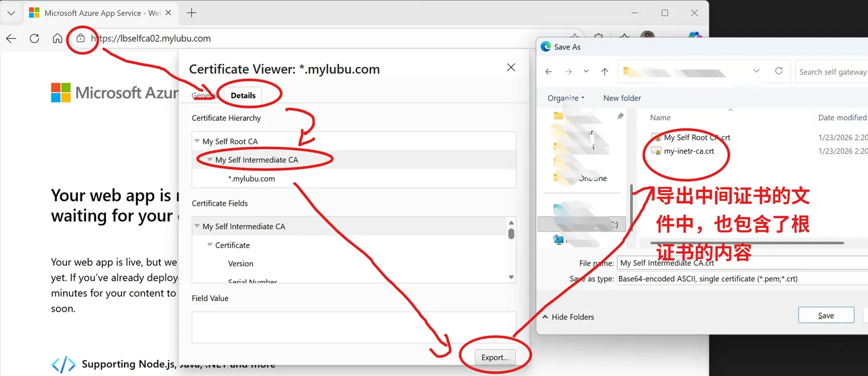Open the Organize menu in Save As
The height and width of the screenshot is (376, 868).
565,98
